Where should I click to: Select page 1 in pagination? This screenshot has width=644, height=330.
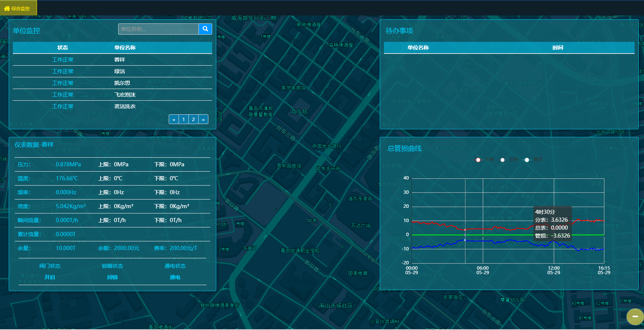pyautogui.click(x=183, y=120)
